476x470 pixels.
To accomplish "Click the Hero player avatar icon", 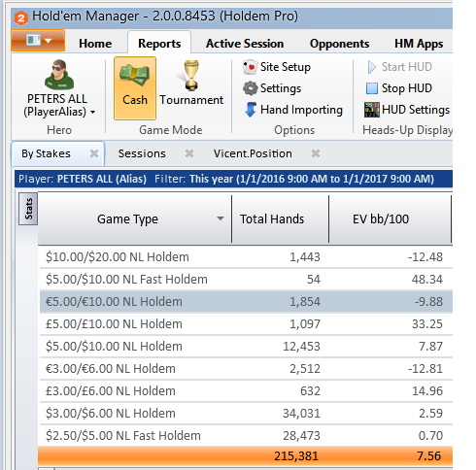I will pyautogui.click(x=59, y=74).
